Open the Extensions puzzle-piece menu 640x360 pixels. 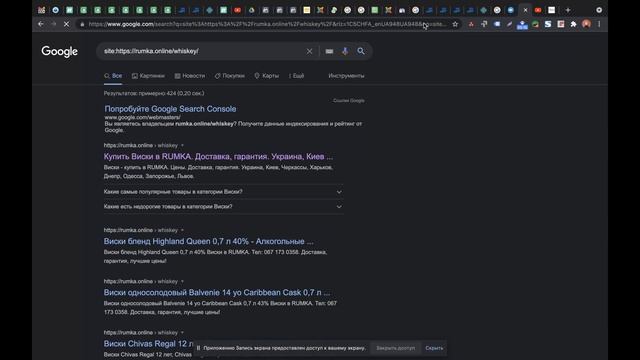[573, 24]
